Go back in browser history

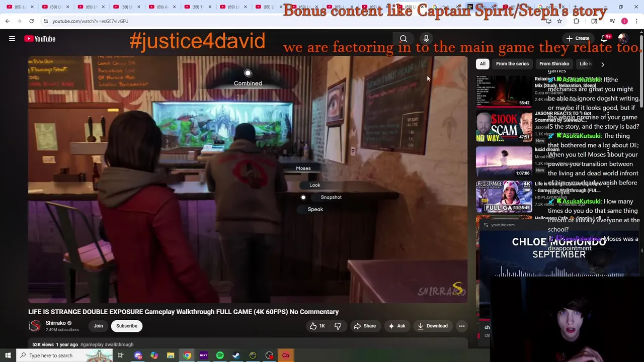point(8,21)
